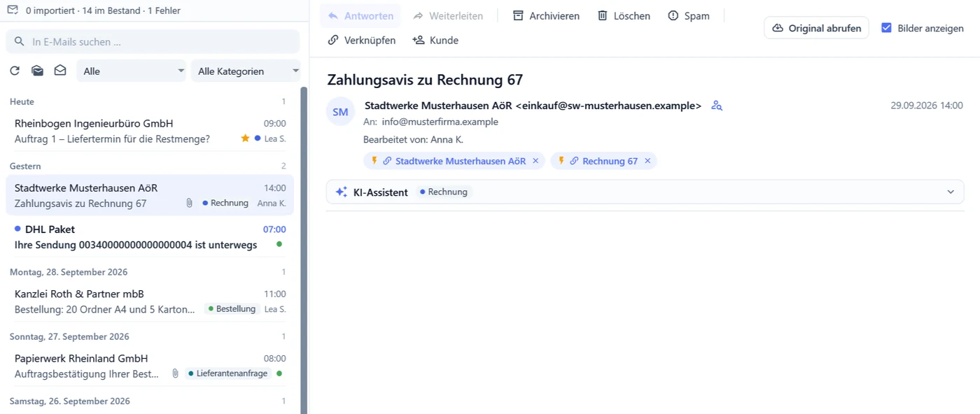Screen dimensions: 980x414
Task: Click Antworten to reply
Action: [x=360, y=15]
